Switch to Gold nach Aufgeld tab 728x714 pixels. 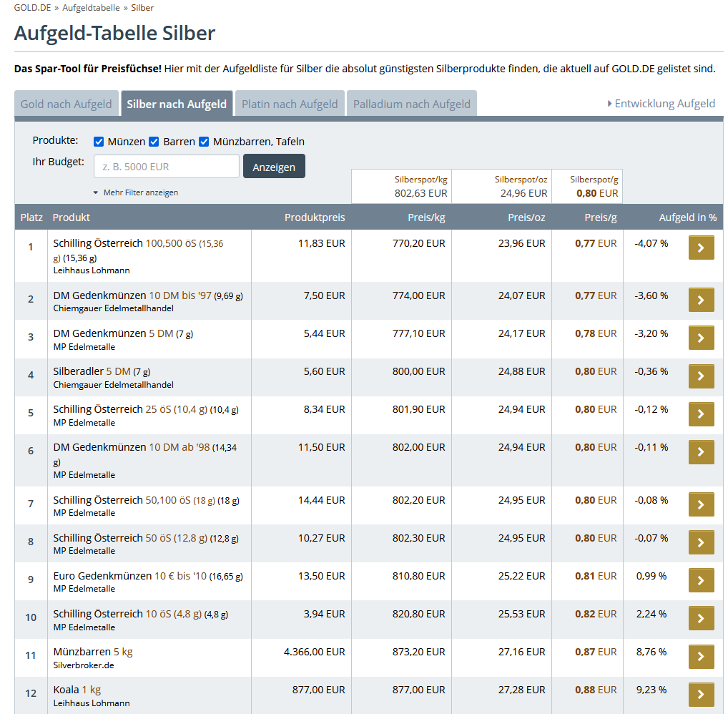[x=67, y=104]
